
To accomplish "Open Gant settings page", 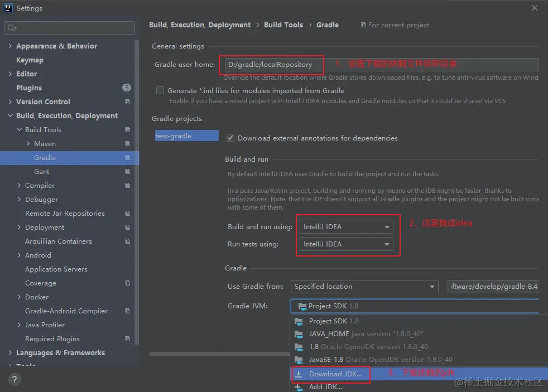I will coord(42,171).
